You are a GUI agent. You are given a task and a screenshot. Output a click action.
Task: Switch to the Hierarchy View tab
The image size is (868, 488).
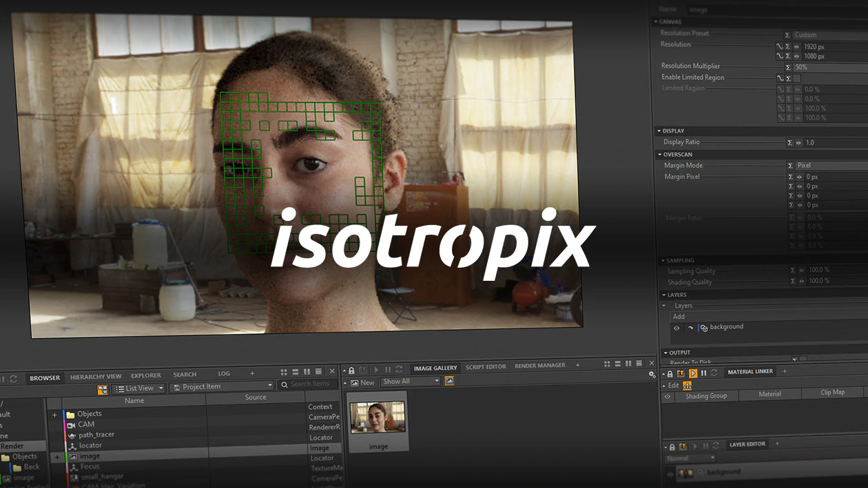click(x=95, y=376)
